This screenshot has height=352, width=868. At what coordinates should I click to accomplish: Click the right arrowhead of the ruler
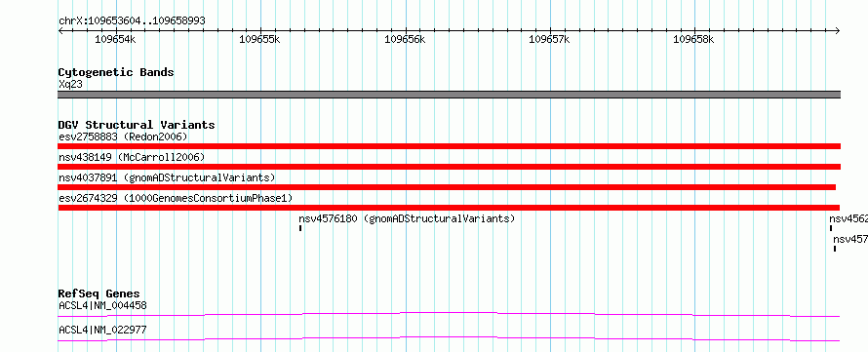pos(838,31)
